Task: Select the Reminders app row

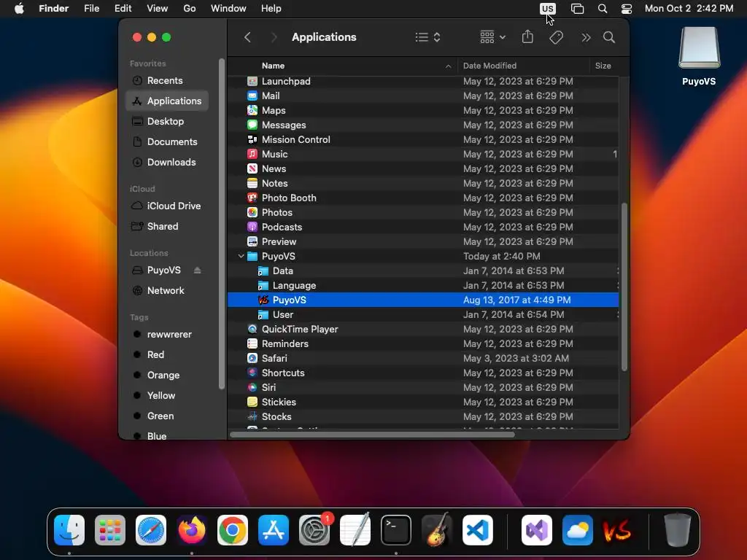Action: coord(423,344)
